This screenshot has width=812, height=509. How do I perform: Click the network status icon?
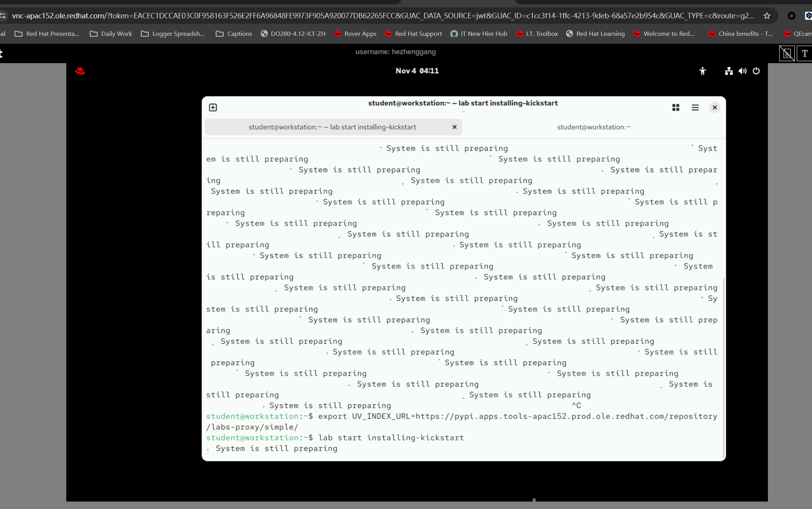(728, 71)
